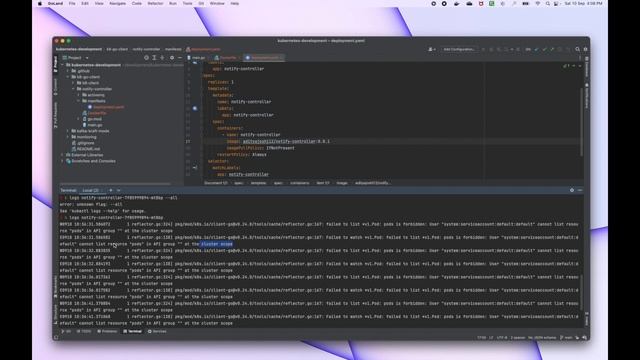The width and height of the screenshot is (640, 360).
Task: Open the GoLand application menu
Action: tap(55, 3)
